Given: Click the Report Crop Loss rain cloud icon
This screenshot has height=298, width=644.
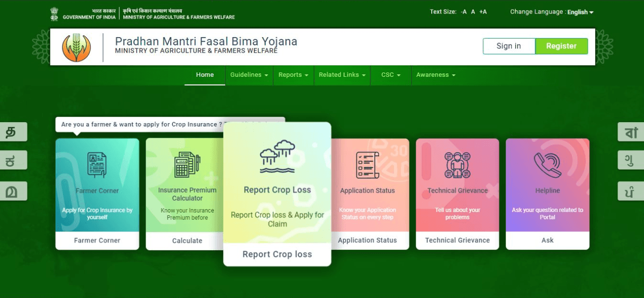Looking at the screenshot, I should [x=277, y=156].
